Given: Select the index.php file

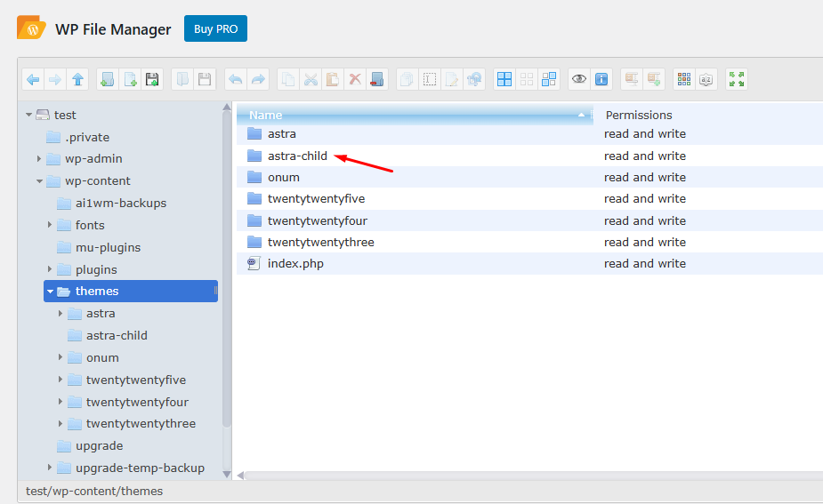Looking at the screenshot, I should [x=529, y=264].
